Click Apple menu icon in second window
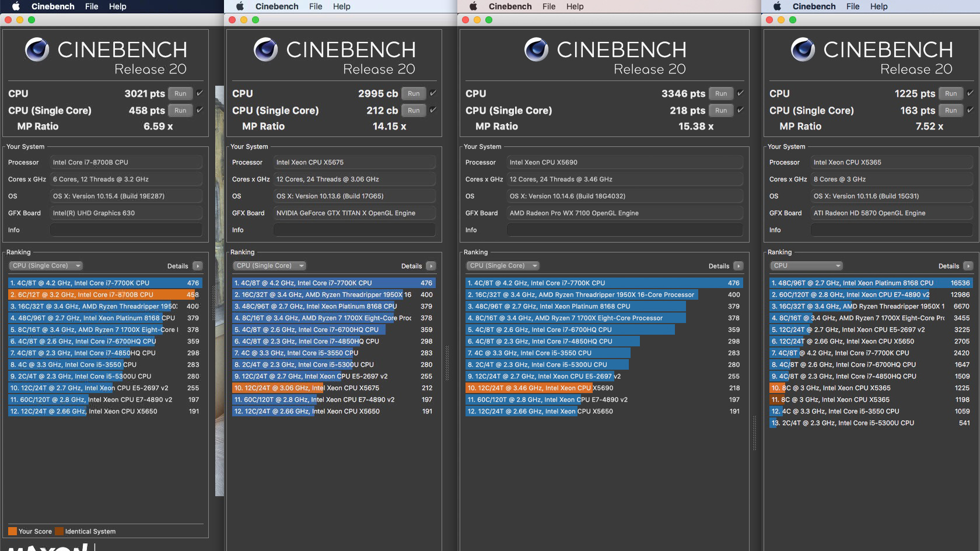Image resolution: width=980 pixels, height=551 pixels. (x=240, y=6)
